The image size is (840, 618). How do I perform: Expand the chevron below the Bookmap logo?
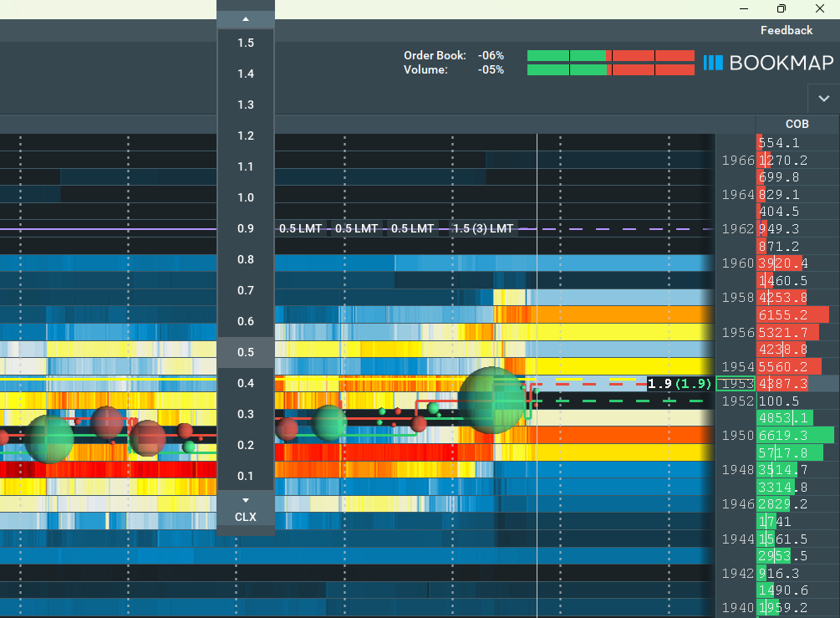coord(823,98)
